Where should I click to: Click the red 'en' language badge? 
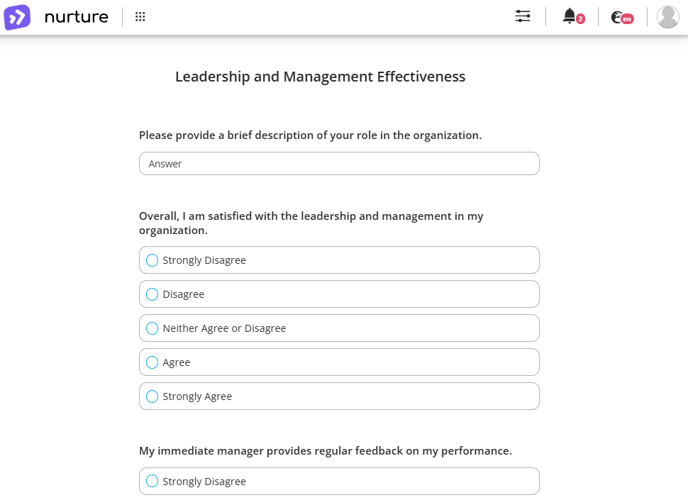(x=627, y=19)
